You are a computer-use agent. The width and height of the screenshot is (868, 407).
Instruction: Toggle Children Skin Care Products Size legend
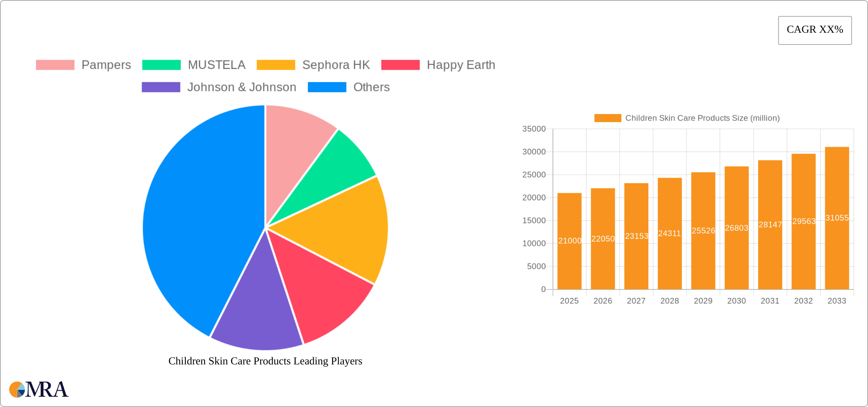687,118
